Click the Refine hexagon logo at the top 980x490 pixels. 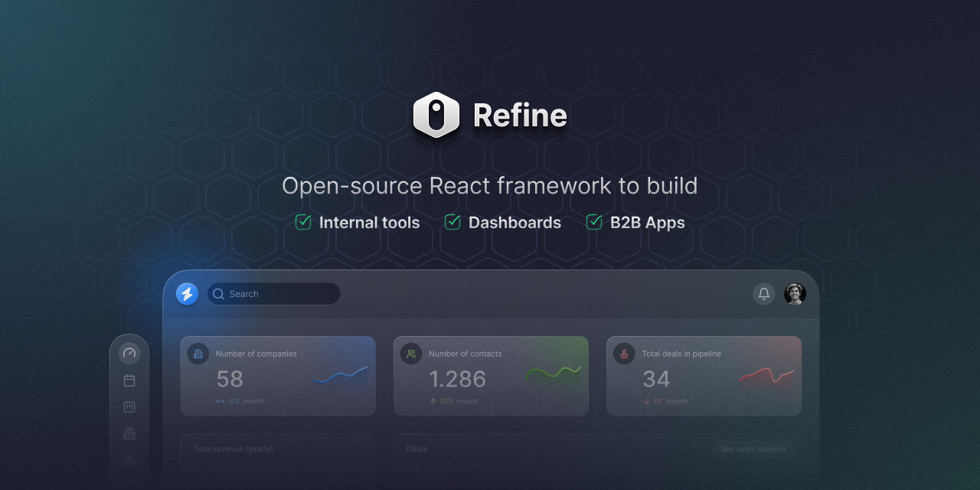(436, 116)
